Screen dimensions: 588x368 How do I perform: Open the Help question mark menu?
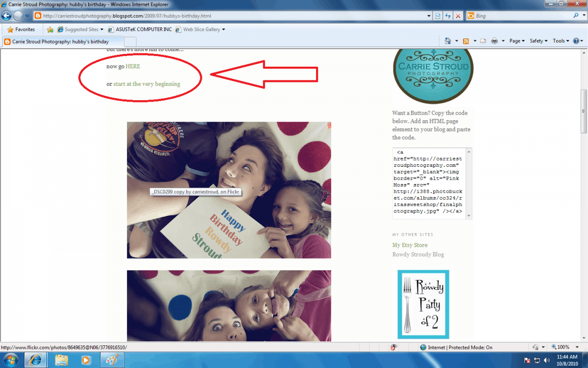click(x=578, y=41)
